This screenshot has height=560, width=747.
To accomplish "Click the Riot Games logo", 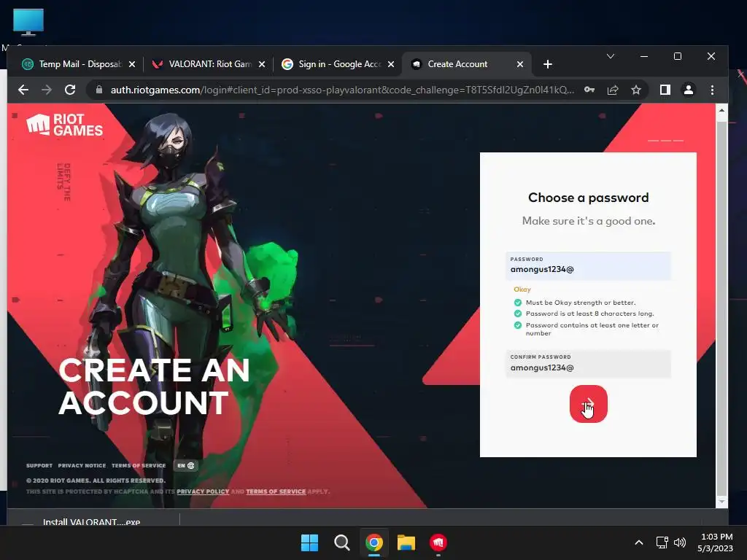I will point(64,125).
